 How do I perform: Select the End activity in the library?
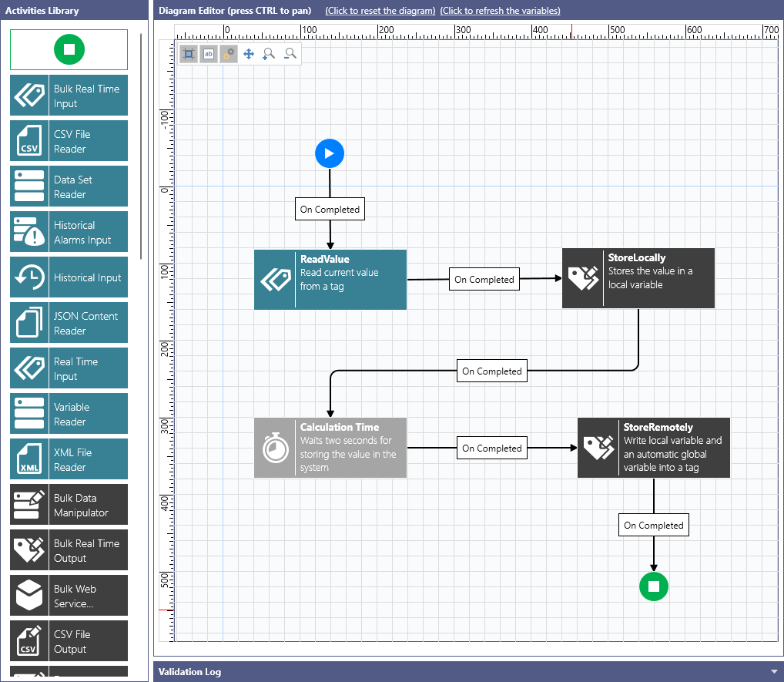69,49
